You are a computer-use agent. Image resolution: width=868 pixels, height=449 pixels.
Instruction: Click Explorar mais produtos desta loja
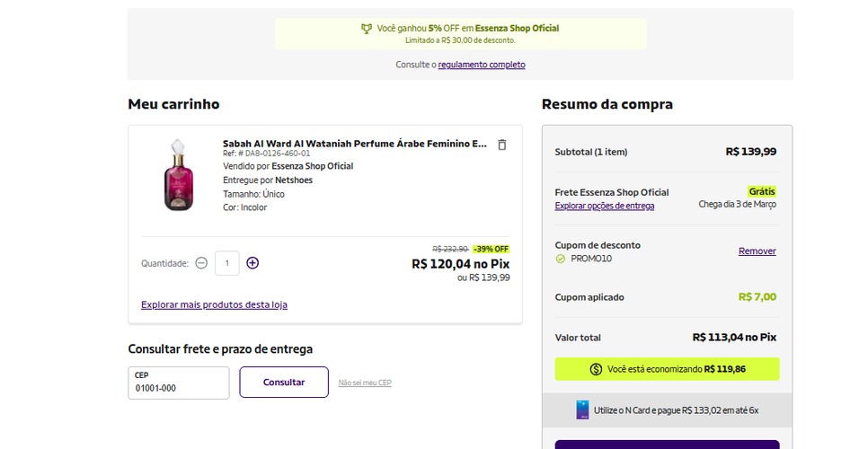point(214,304)
